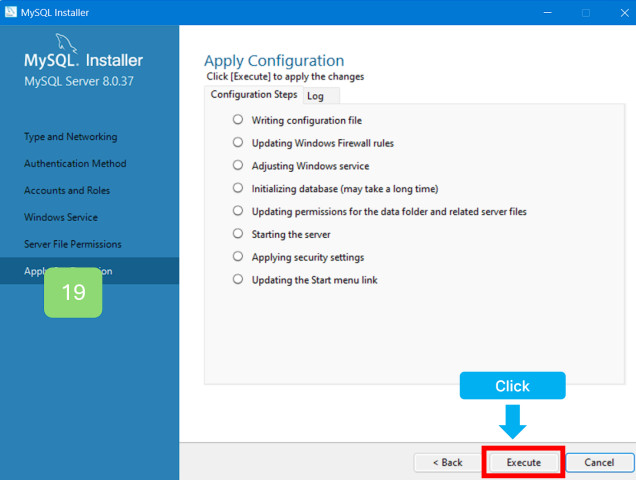The width and height of the screenshot is (636, 480).
Task: Open Type and Networking in sidebar
Action: click(71, 137)
